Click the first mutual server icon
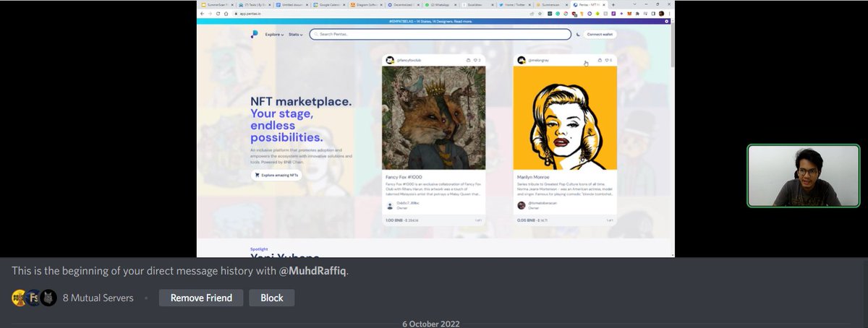 coord(20,298)
